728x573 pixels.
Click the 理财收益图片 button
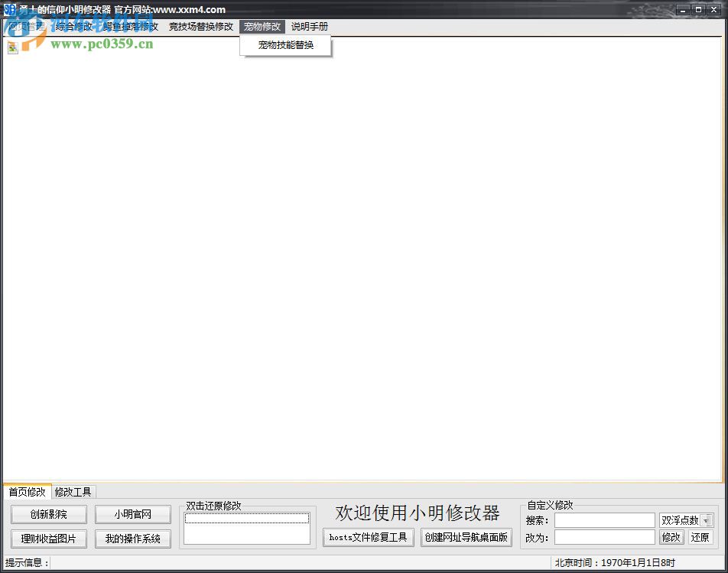pyautogui.click(x=49, y=539)
